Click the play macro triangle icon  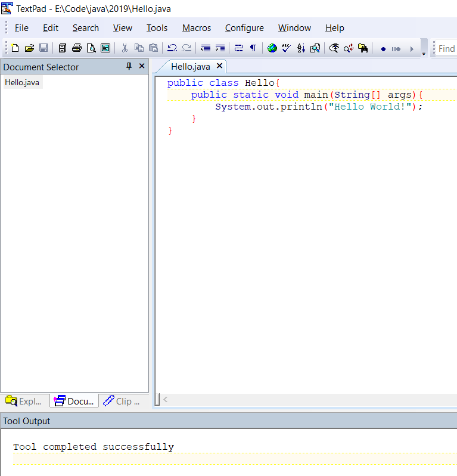(x=412, y=49)
